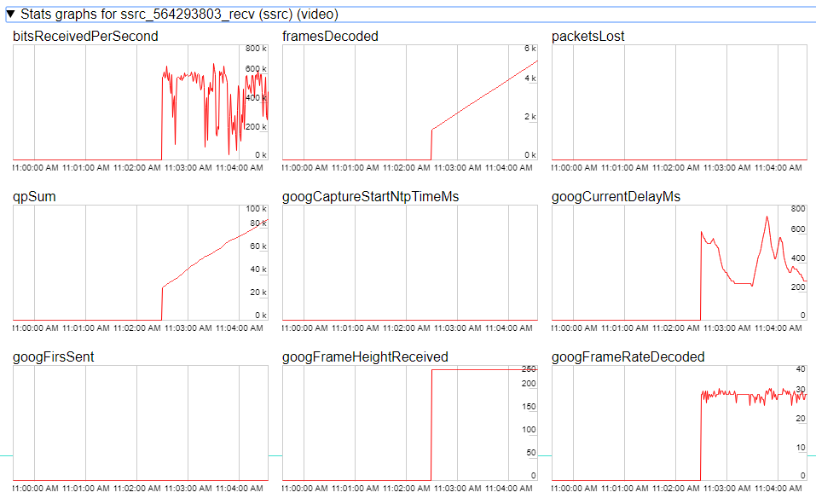
Task: Select the packetsLost title label
Action: (588, 37)
